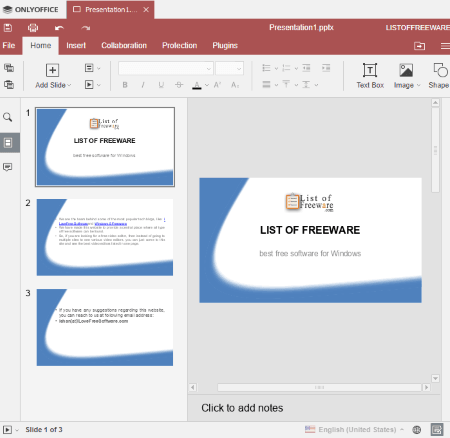Toggle Italic formatting
Screen dimensions: 450x438
tap(143, 85)
